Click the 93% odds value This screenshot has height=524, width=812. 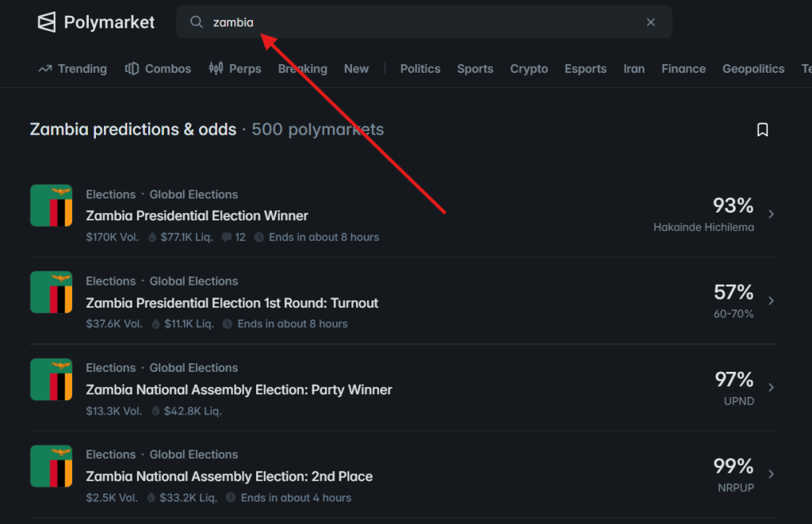pyautogui.click(x=733, y=205)
